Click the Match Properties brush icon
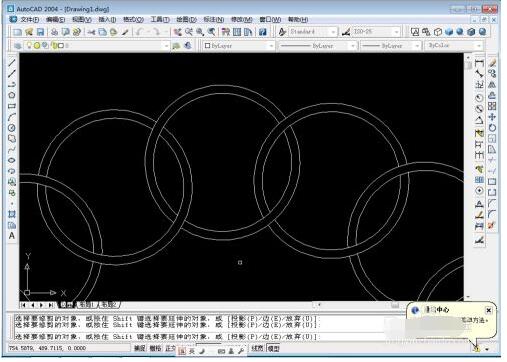507x362 pixels. click(125, 32)
